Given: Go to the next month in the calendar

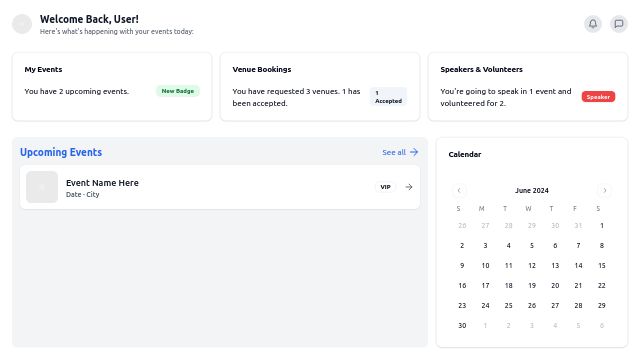Looking at the screenshot, I should pyautogui.click(x=605, y=190).
